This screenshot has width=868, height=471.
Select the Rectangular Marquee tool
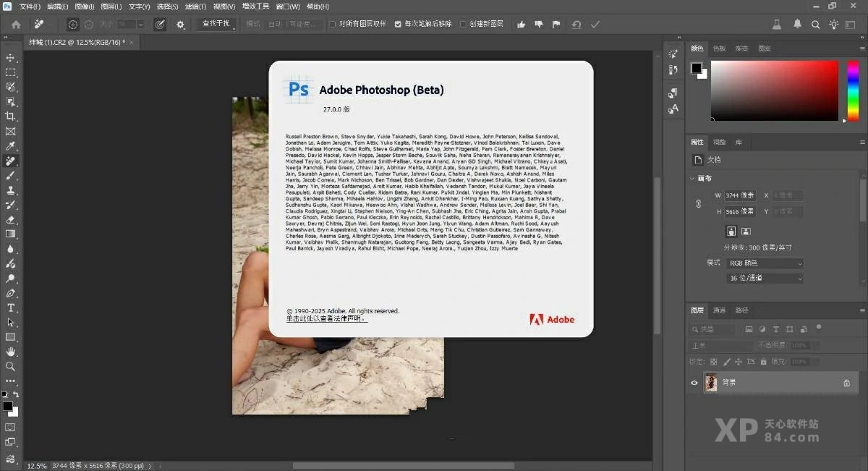(10, 72)
